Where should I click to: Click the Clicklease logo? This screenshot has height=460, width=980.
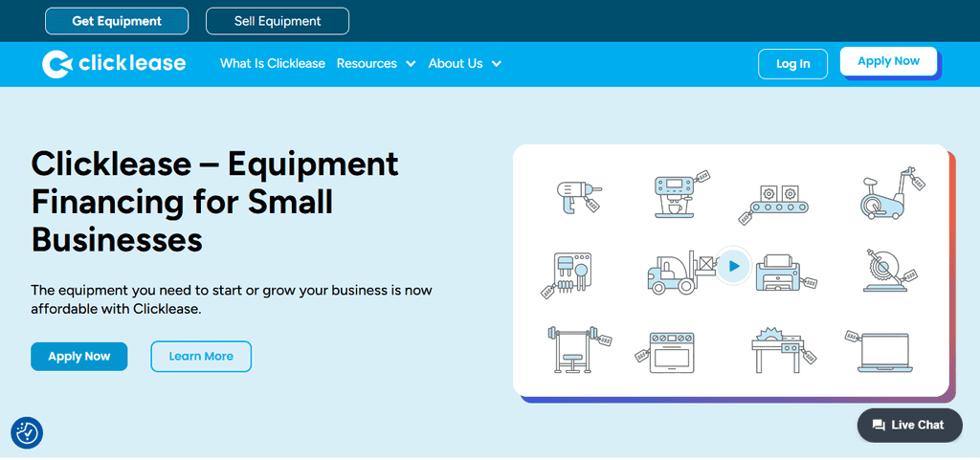click(114, 64)
